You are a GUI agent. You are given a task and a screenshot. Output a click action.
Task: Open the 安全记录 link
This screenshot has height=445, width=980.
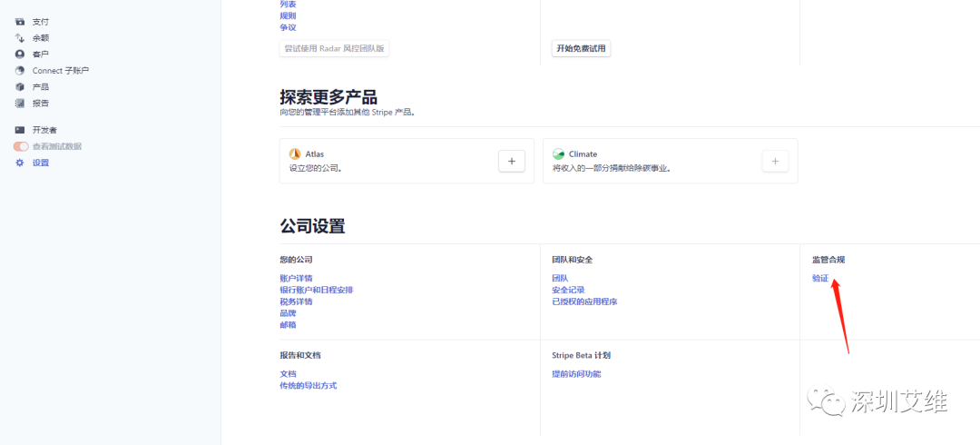click(x=568, y=290)
